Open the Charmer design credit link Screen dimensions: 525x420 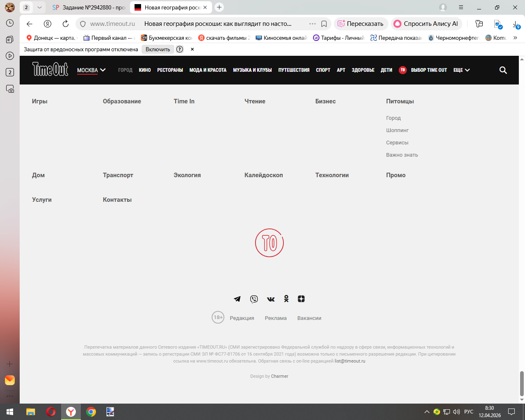(x=280, y=377)
